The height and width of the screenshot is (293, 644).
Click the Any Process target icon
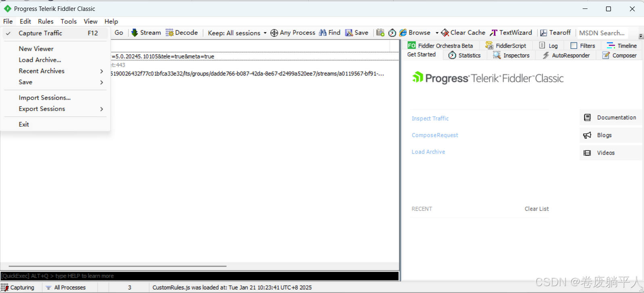click(x=274, y=33)
